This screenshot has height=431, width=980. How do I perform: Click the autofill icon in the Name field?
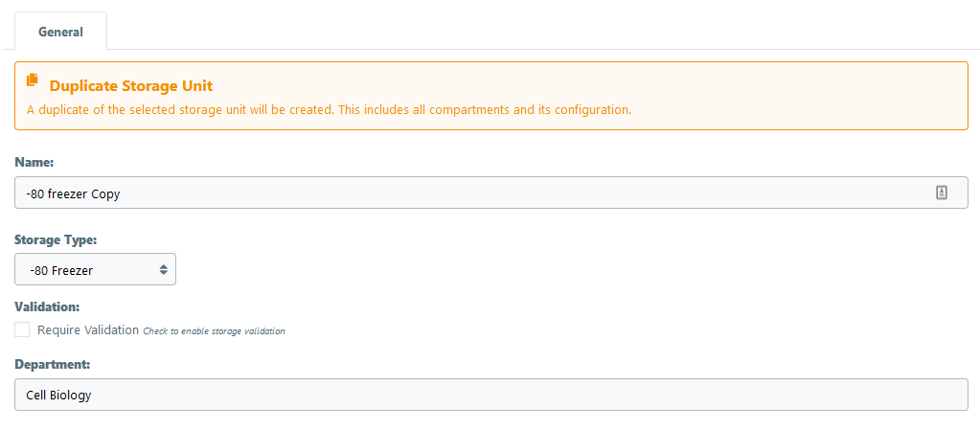click(x=941, y=193)
